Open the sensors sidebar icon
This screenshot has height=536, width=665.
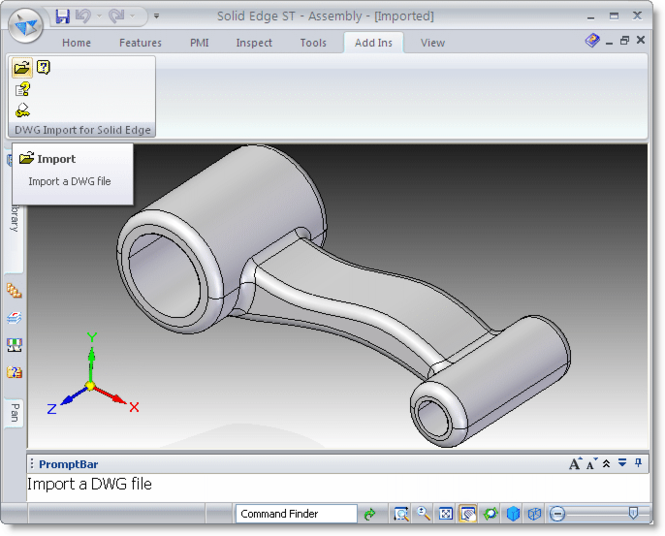pyautogui.click(x=14, y=345)
